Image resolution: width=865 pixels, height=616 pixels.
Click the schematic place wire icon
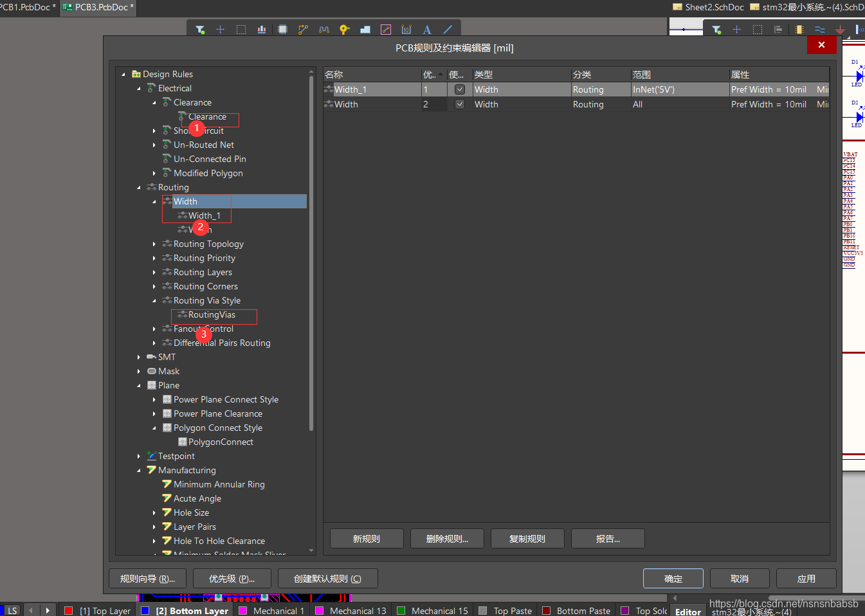click(x=819, y=30)
